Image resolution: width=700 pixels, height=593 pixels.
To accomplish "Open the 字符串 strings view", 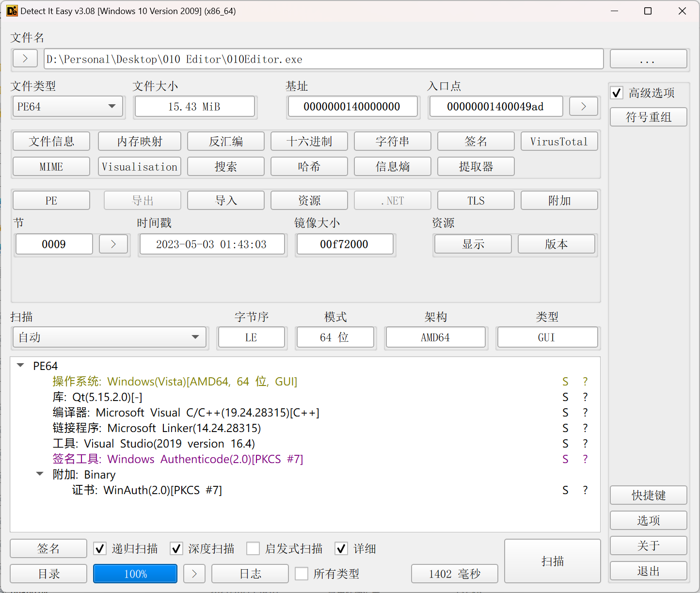I will coord(393,141).
